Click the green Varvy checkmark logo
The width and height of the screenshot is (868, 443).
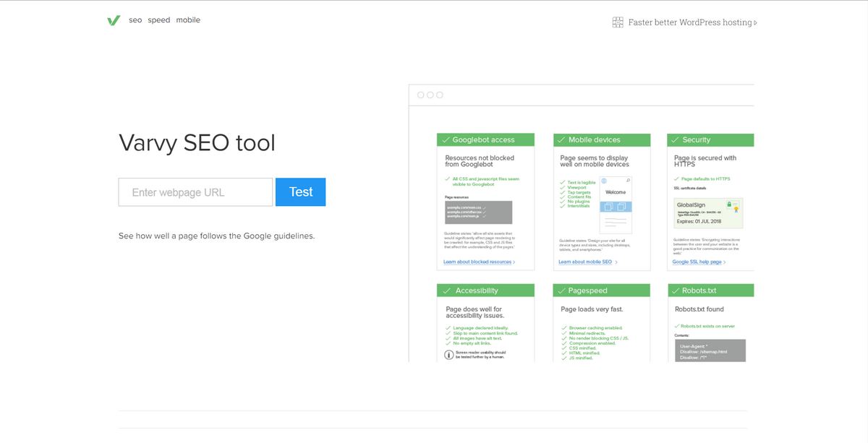[x=114, y=20]
